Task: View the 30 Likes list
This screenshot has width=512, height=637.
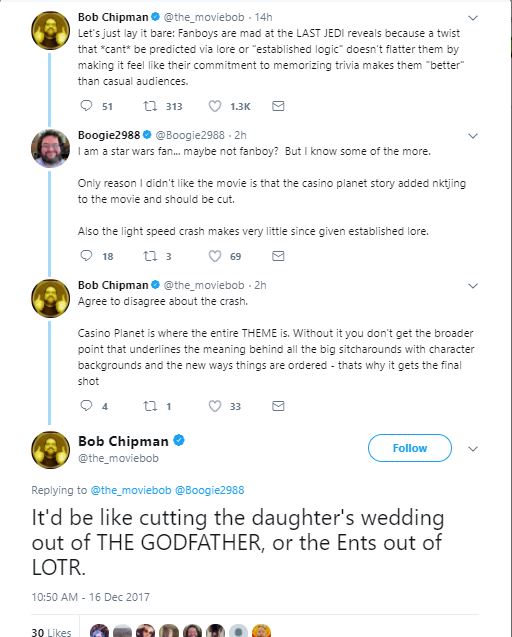Action: tap(51, 632)
